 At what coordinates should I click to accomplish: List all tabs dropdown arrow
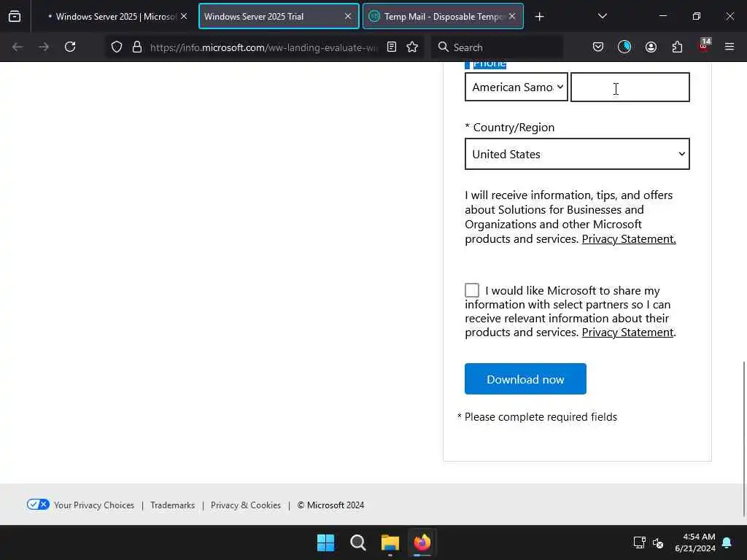[x=602, y=16]
